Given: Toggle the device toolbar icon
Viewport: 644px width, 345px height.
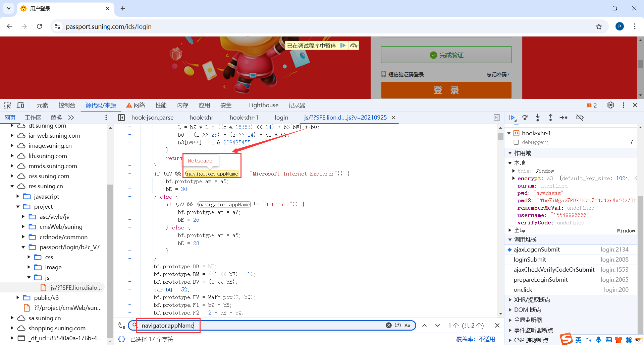Looking at the screenshot, I should (20, 105).
